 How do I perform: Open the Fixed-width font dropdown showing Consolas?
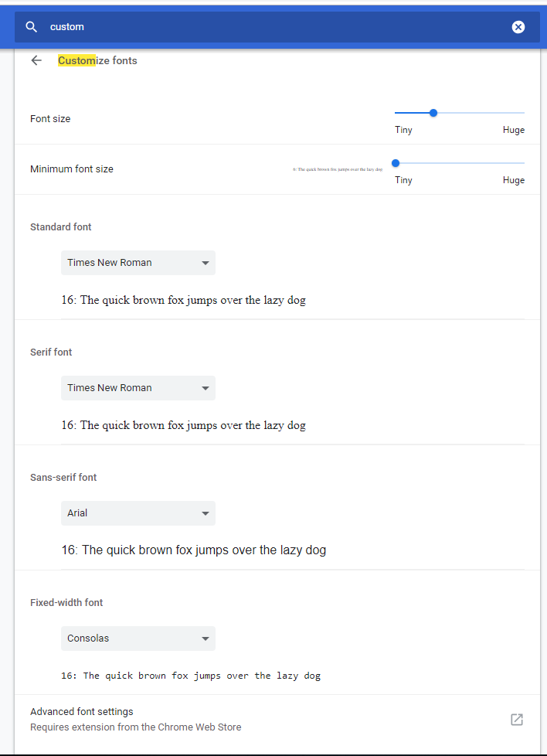point(138,639)
